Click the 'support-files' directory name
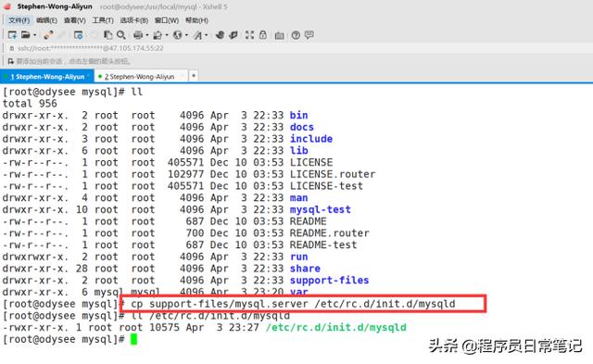 pyautogui.click(x=330, y=280)
